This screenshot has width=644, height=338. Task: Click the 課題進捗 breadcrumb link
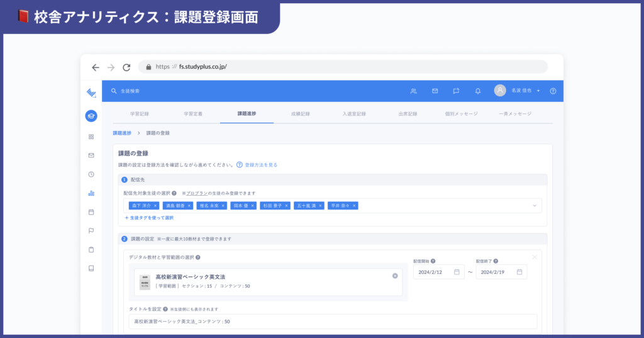click(122, 133)
